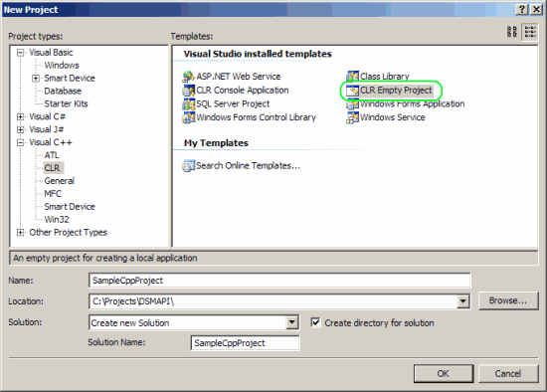
Task: Select the CLR Console Application template icon
Action: pos(189,91)
